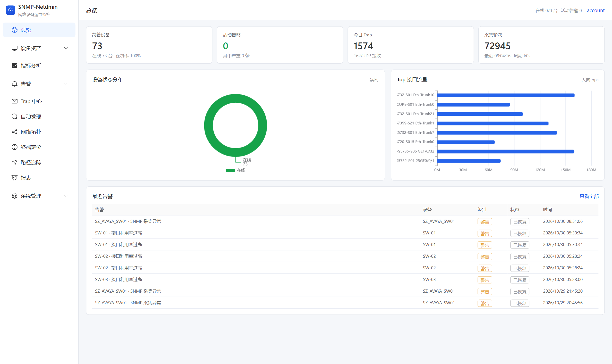Click the 采集轮次 value 72945
This screenshot has height=364, width=612.
point(497,46)
